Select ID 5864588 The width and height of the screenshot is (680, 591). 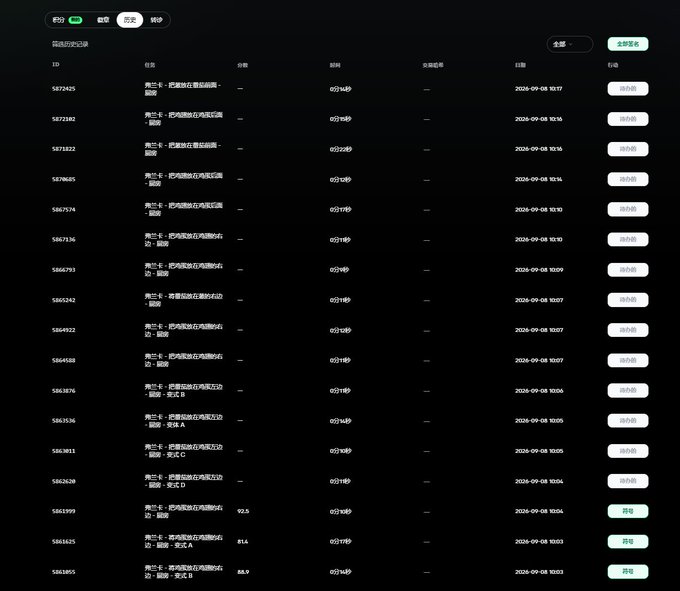click(64, 360)
